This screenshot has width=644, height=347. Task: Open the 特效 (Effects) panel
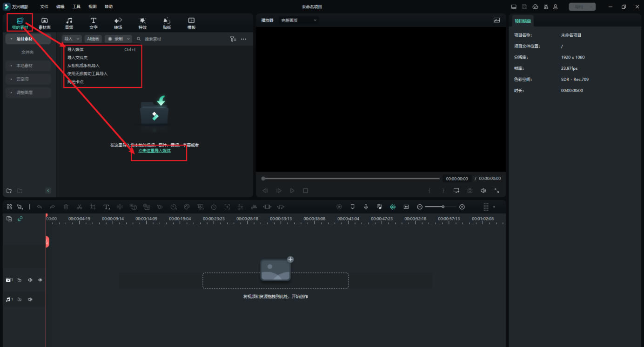(x=142, y=23)
